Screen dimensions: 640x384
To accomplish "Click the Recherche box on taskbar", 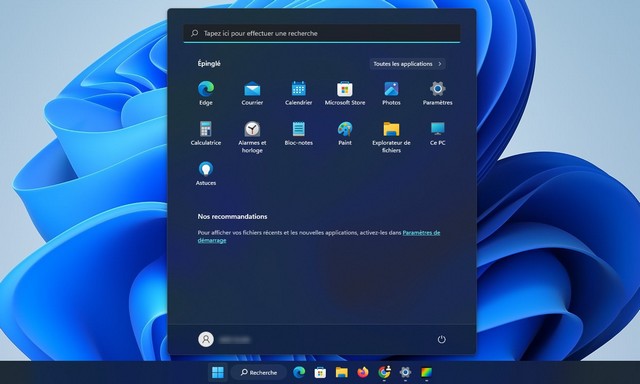I will (259, 372).
